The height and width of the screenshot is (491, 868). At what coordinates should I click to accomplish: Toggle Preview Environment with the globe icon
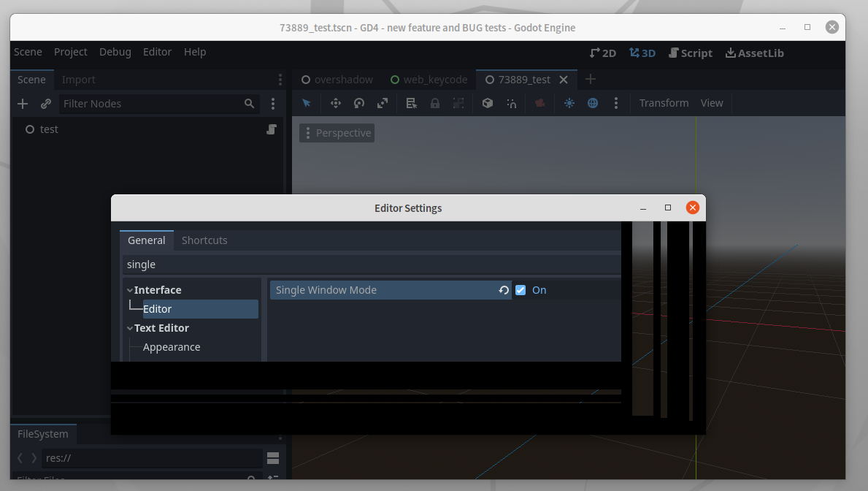tap(592, 103)
